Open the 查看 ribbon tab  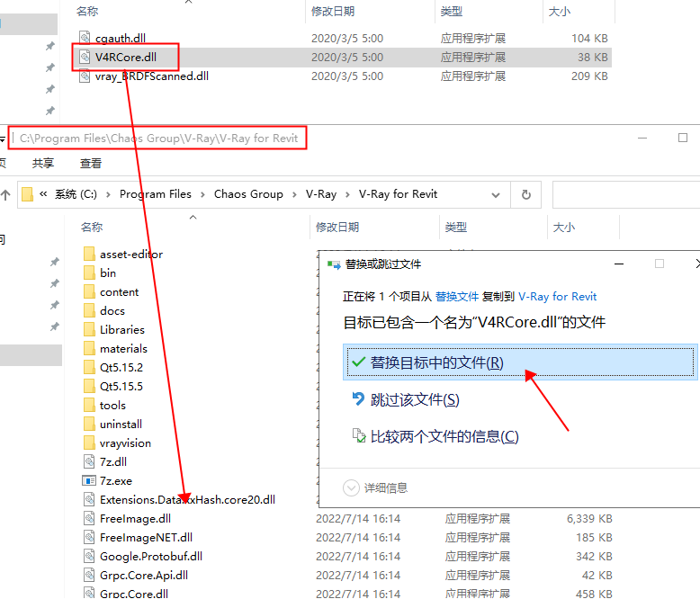[91, 163]
